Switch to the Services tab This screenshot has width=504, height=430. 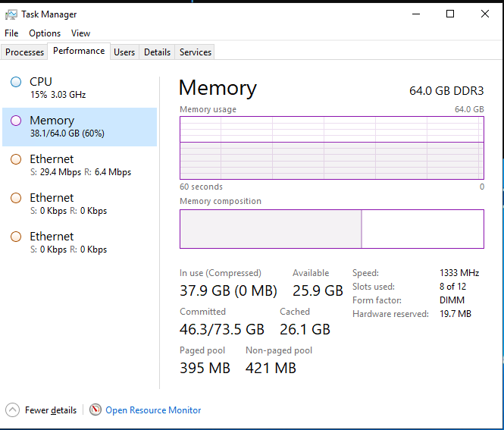coord(196,52)
